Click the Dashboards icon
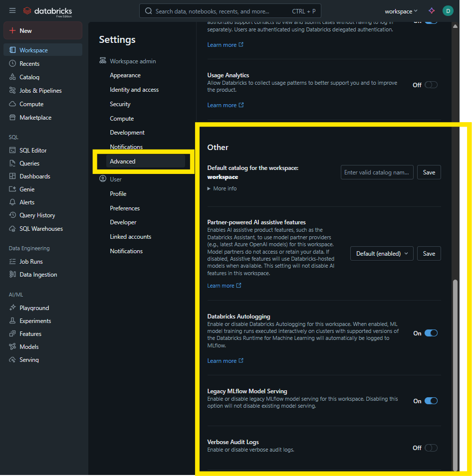 12,176
